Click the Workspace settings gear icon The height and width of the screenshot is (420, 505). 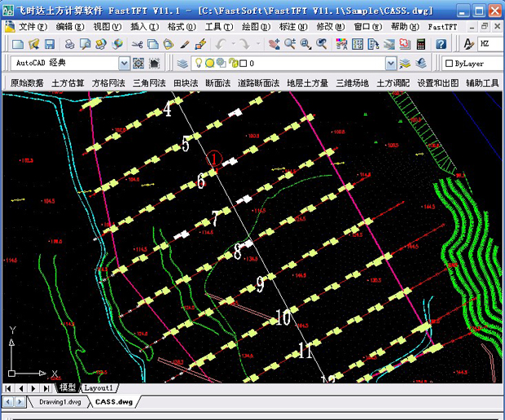tap(138, 63)
